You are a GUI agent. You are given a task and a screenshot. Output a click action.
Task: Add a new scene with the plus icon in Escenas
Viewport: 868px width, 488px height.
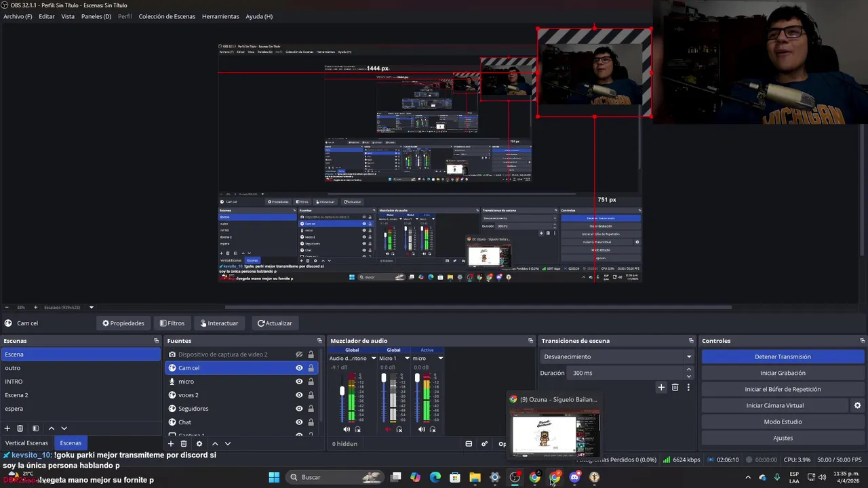7,428
